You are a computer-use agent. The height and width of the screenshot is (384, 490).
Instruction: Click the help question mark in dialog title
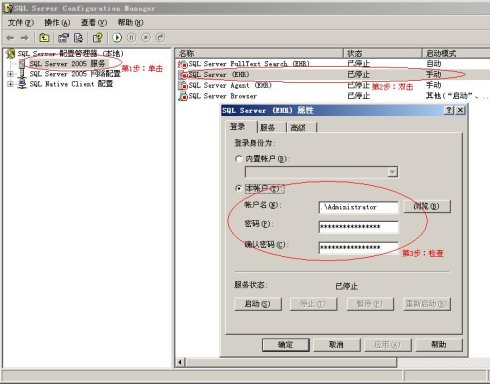tap(449, 110)
